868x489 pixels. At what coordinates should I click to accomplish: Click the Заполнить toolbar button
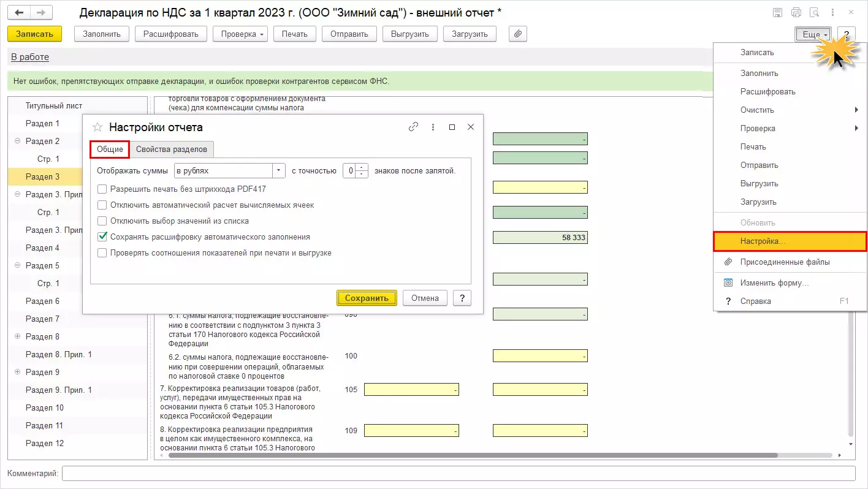coord(102,34)
